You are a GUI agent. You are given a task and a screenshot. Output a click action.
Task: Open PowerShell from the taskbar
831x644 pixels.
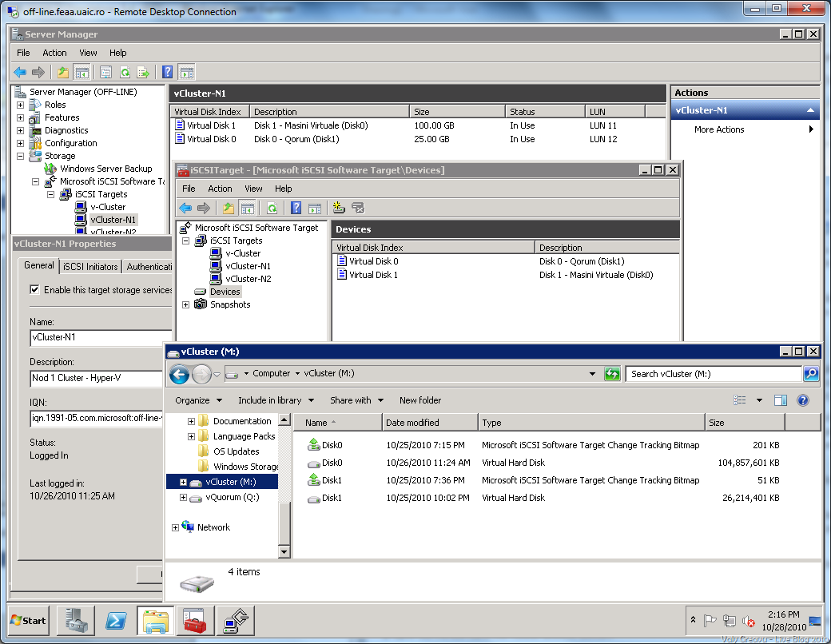pos(116,620)
